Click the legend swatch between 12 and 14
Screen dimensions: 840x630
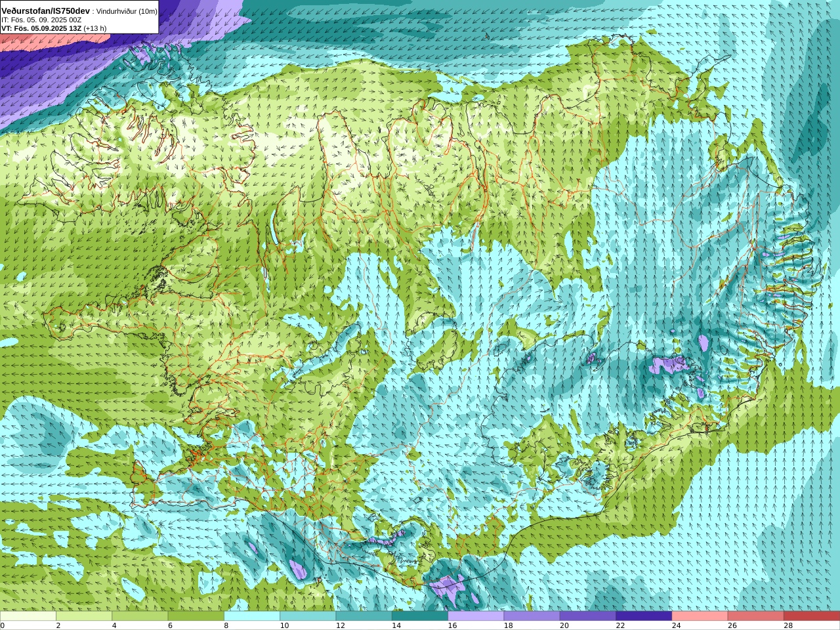(364, 616)
